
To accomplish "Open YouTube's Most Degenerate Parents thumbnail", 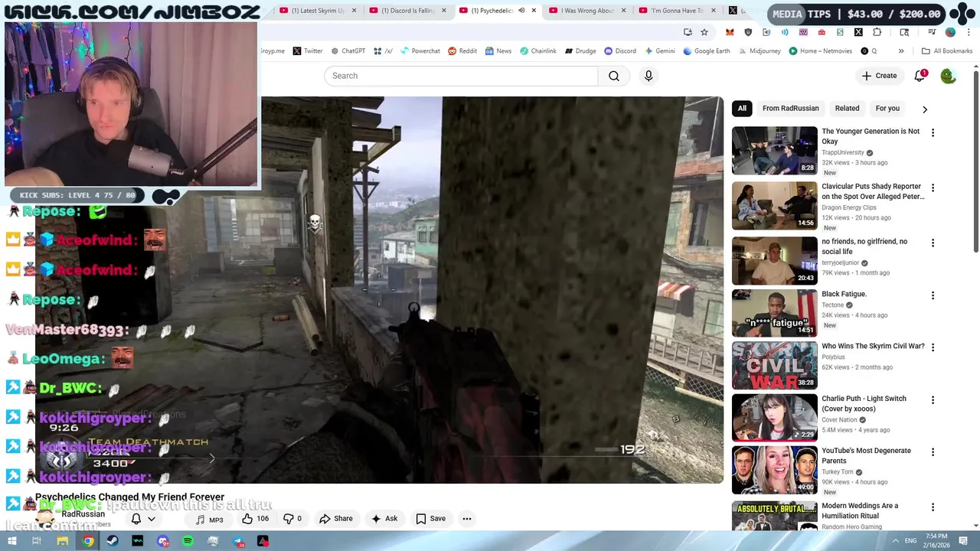I will [774, 470].
